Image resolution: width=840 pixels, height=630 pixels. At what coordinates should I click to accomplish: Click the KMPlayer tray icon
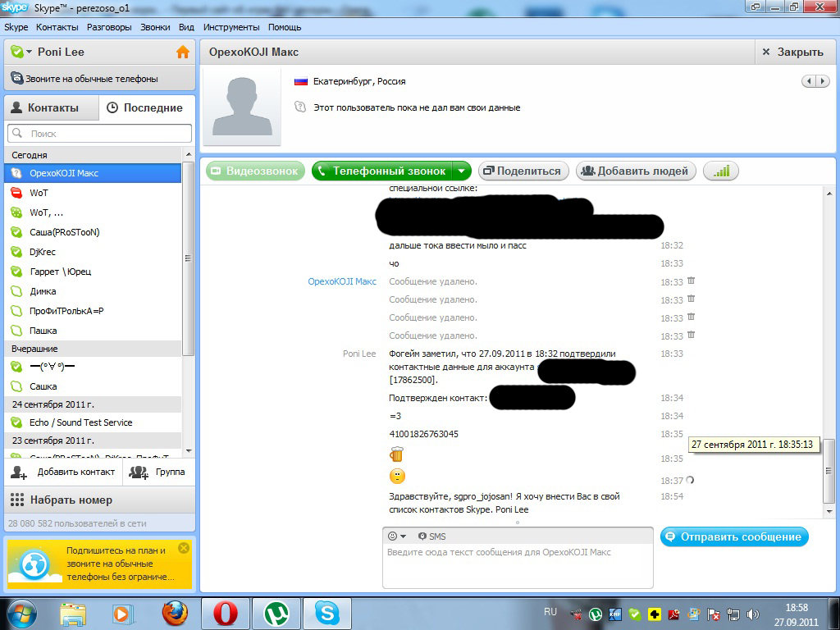[x=615, y=614]
